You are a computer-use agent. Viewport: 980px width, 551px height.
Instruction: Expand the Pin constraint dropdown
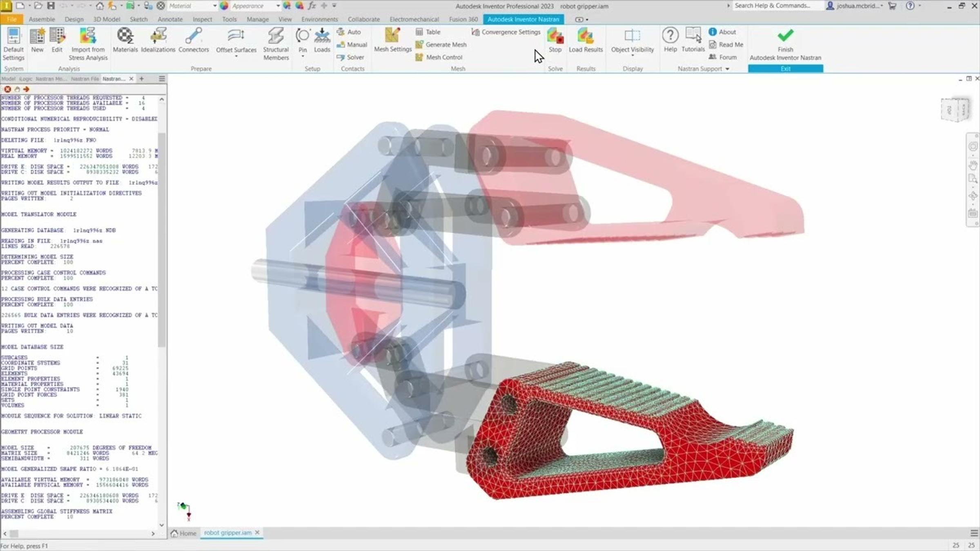point(303,56)
